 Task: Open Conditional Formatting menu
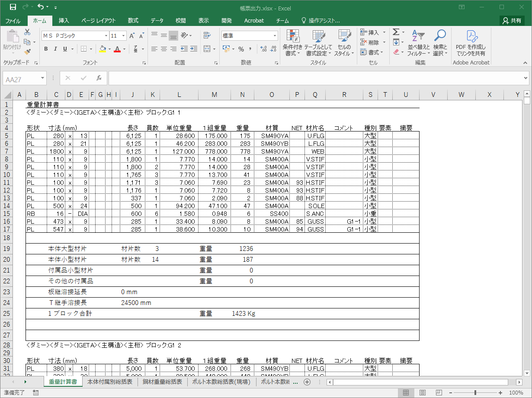[x=293, y=43]
